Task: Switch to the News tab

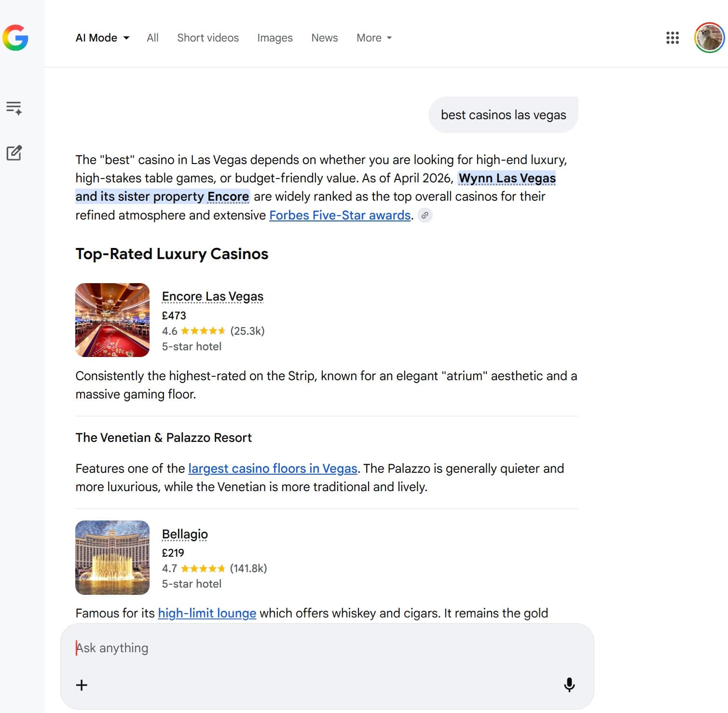Action: pos(324,38)
